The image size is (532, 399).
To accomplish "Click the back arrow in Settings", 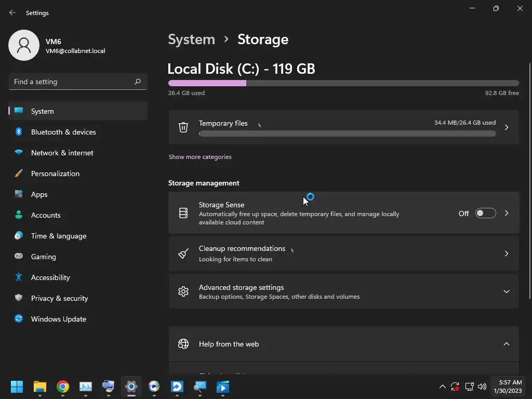I will [12, 13].
